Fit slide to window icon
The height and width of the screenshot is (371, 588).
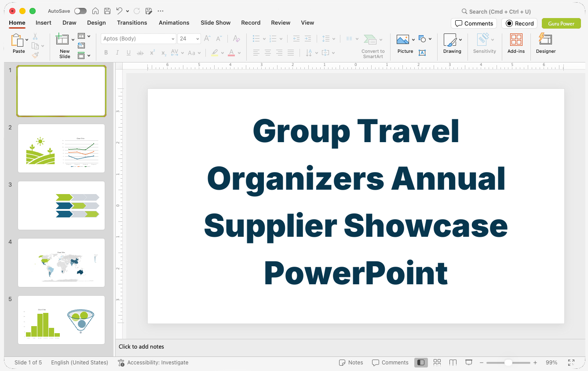coord(571,363)
